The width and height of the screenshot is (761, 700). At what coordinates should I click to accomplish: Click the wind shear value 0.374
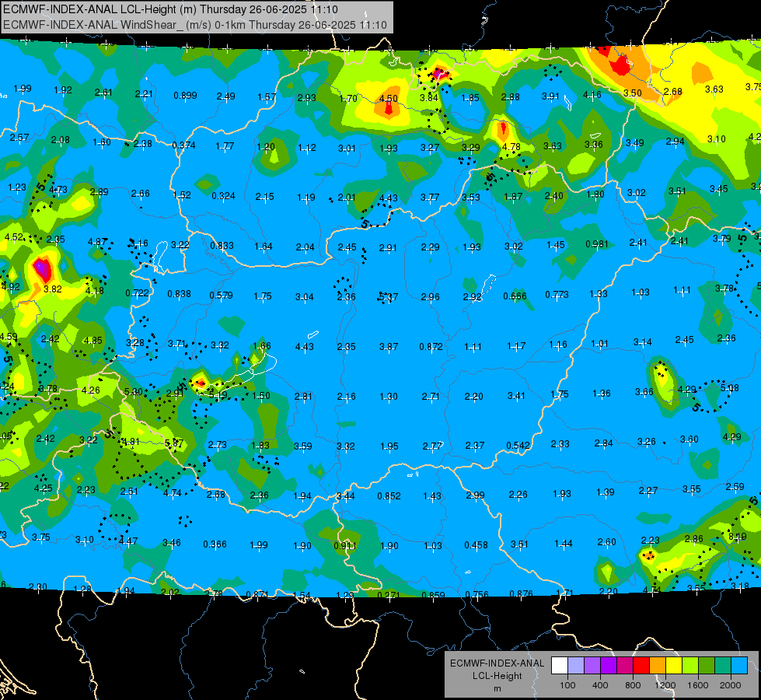pyautogui.click(x=184, y=145)
